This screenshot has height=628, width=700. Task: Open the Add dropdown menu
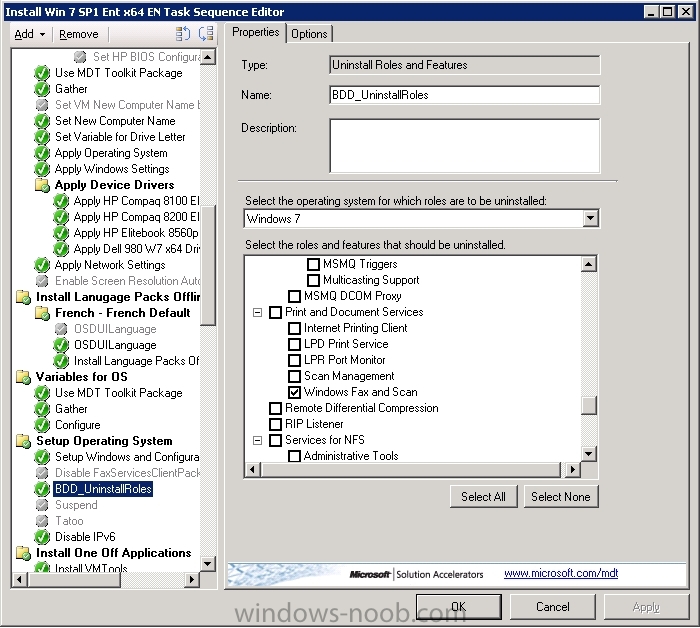tap(29, 34)
